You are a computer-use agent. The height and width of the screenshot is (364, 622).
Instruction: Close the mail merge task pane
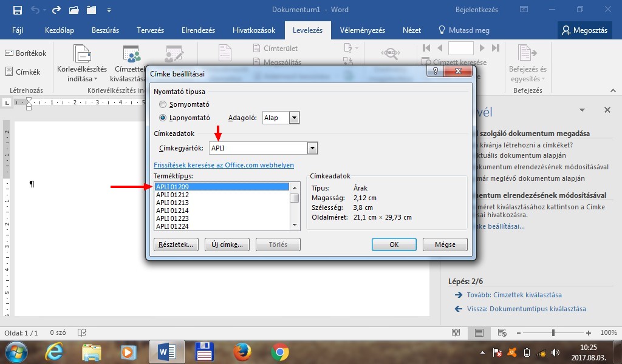coord(607,110)
